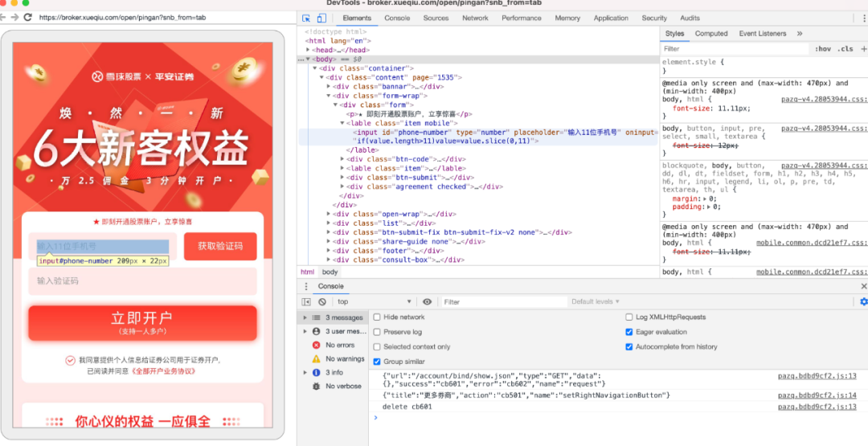Image resolution: width=868 pixels, height=446 pixels.
Task: Switch to the Performance tab
Action: (x=522, y=18)
